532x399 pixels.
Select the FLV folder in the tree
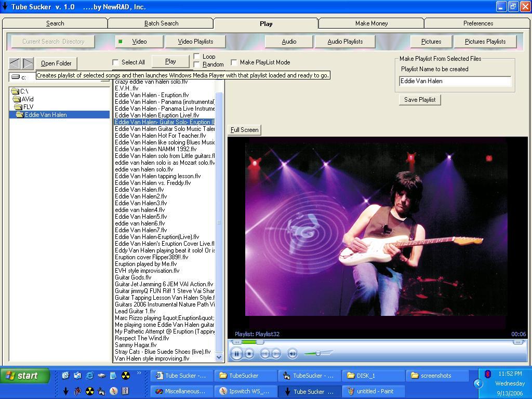[24, 107]
